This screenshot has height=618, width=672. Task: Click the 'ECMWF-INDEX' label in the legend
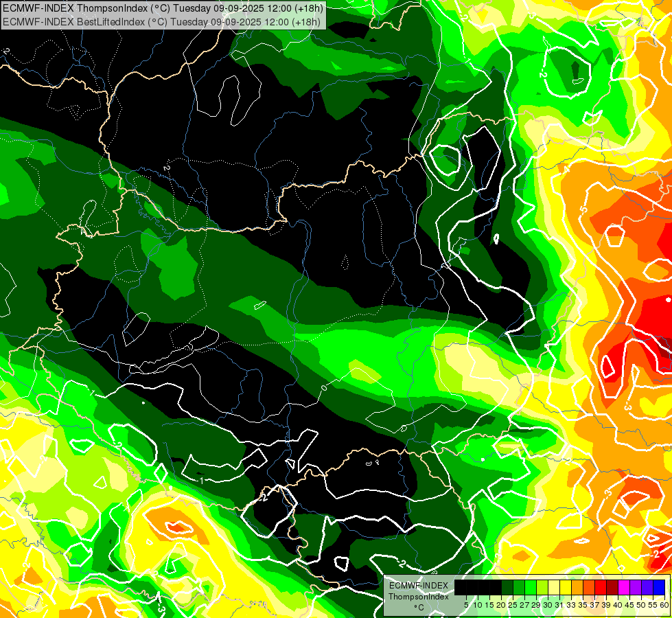click(x=419, y=586)
